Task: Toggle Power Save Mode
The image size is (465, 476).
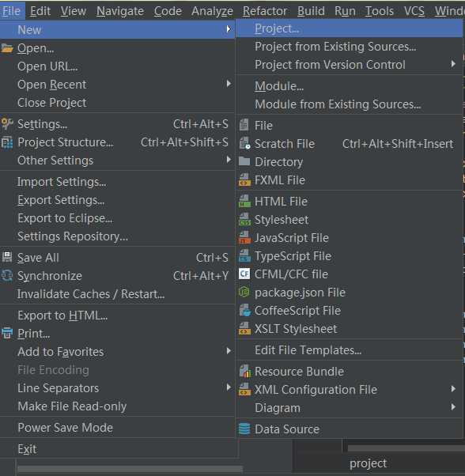Action: tap(117, 428)
